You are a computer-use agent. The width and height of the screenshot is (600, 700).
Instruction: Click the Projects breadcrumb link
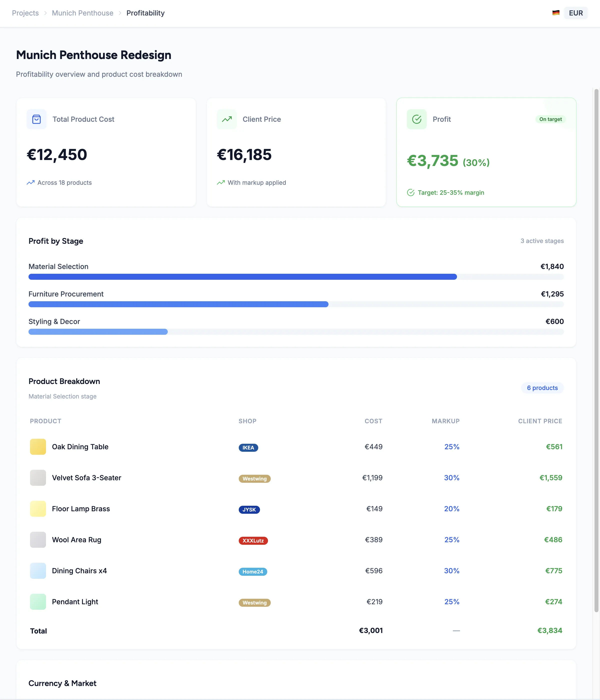coord(25,13)
